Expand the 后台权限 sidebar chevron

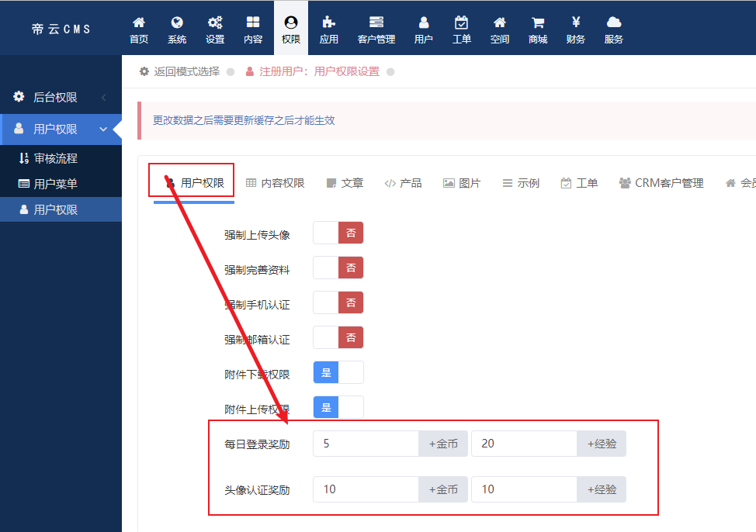click(x=104, y=98)
